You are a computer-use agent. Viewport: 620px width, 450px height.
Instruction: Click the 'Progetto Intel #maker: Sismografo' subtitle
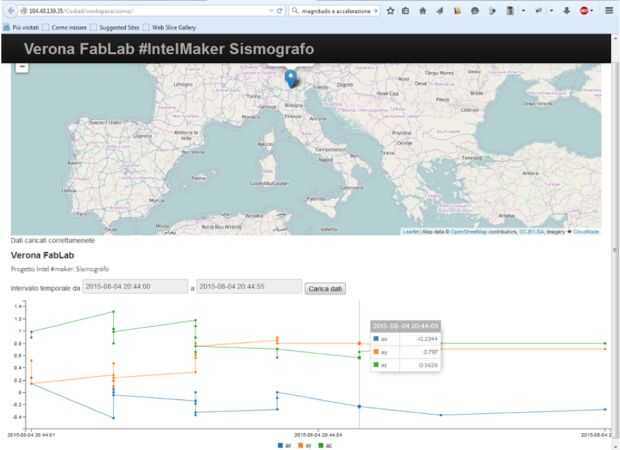click(60, 269)
